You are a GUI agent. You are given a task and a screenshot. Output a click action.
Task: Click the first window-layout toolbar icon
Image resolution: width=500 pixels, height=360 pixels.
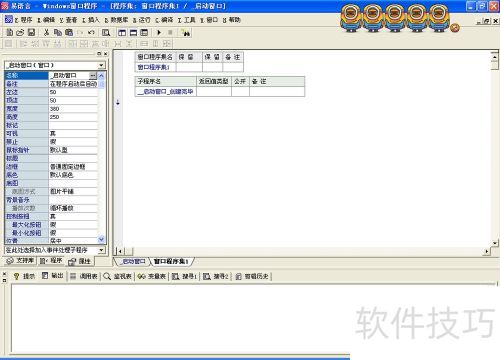122,33
